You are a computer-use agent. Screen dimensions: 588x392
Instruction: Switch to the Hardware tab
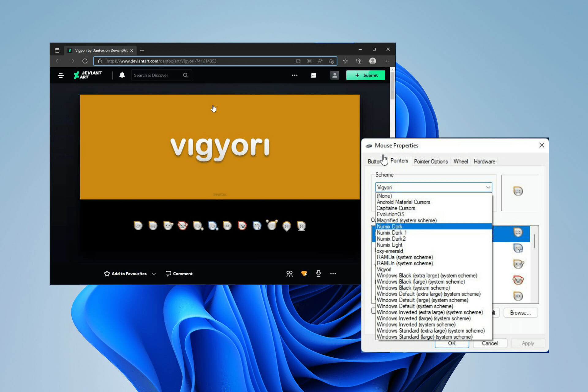tap(484, 161)
